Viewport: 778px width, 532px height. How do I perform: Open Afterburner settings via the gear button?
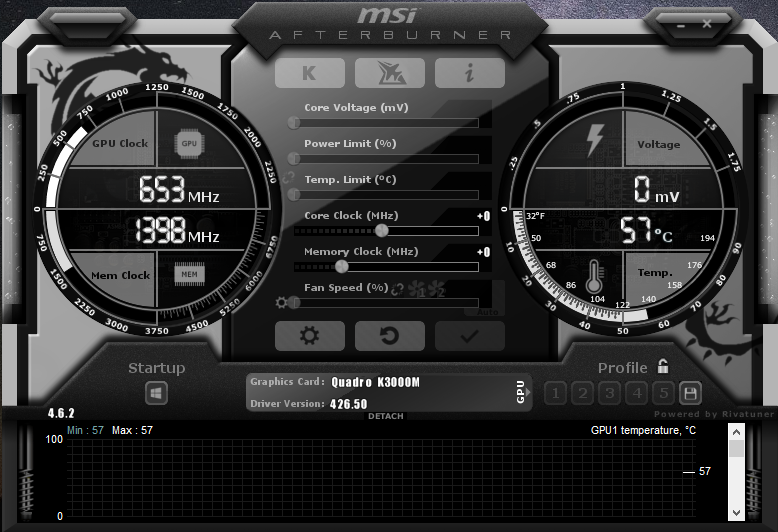(310, 336)
